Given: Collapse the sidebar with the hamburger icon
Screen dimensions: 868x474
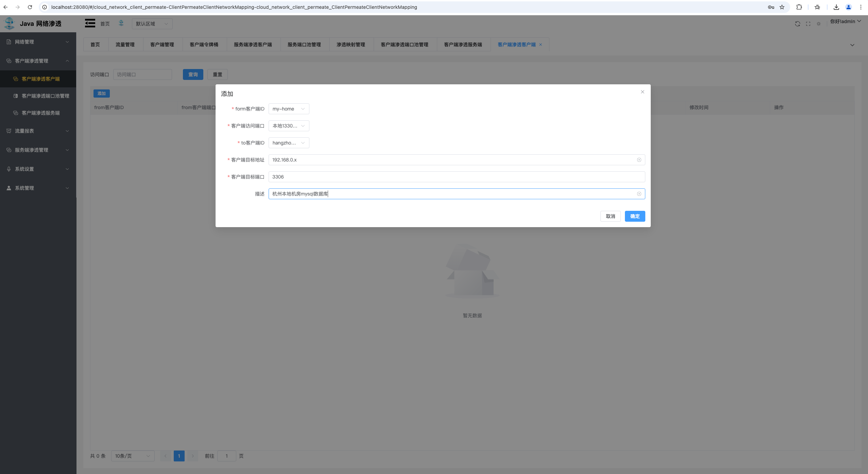Looking at the screenshot, I should (89, 23).
